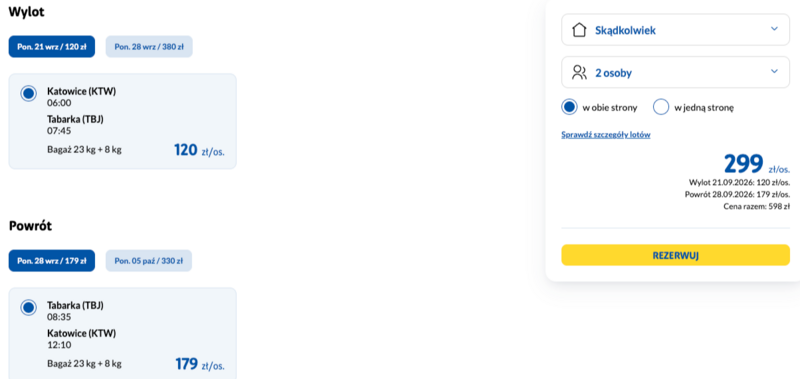
Task: Select the Katowice to Tabarka flight radio
Action: (29, 93)
